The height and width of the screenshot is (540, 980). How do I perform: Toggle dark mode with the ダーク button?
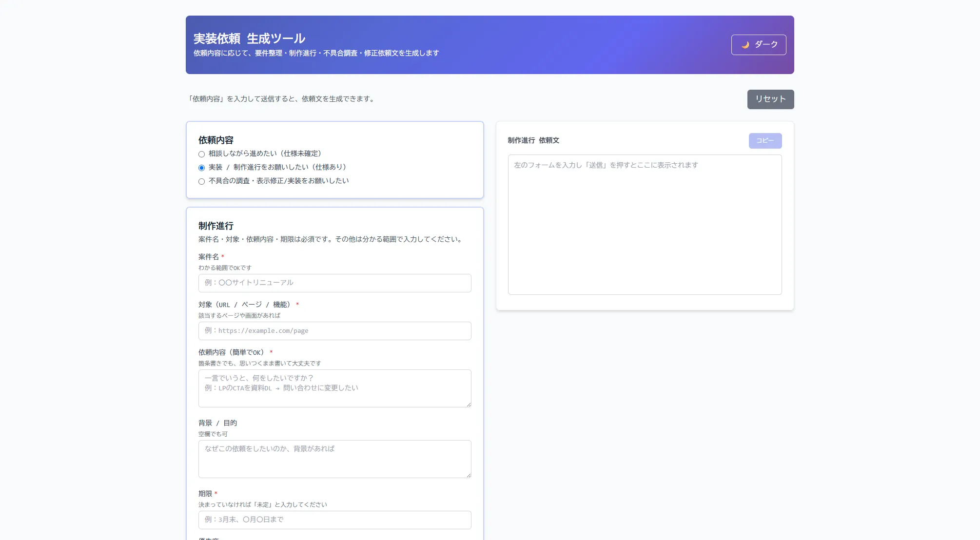click(759, 45)
